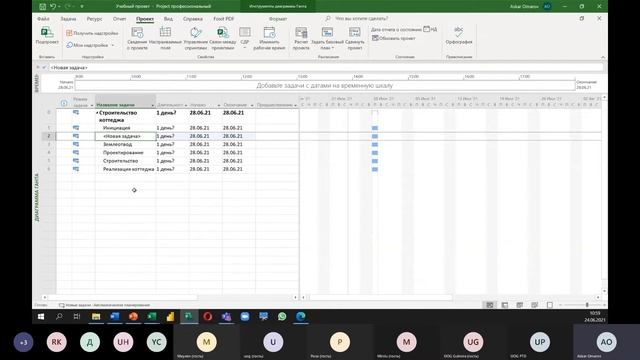640x360 pixels.
Task: Select the Проектирование task name cell
Action: 125,153
